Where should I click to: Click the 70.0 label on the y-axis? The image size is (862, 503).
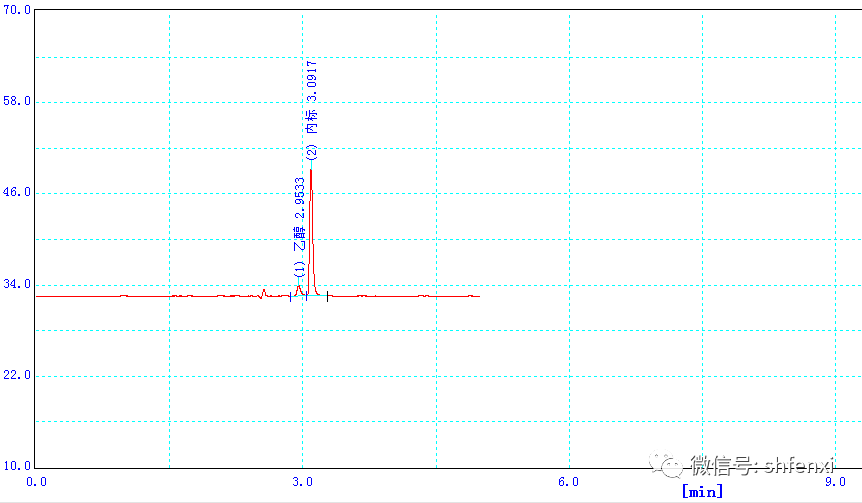tap(17, 11)
